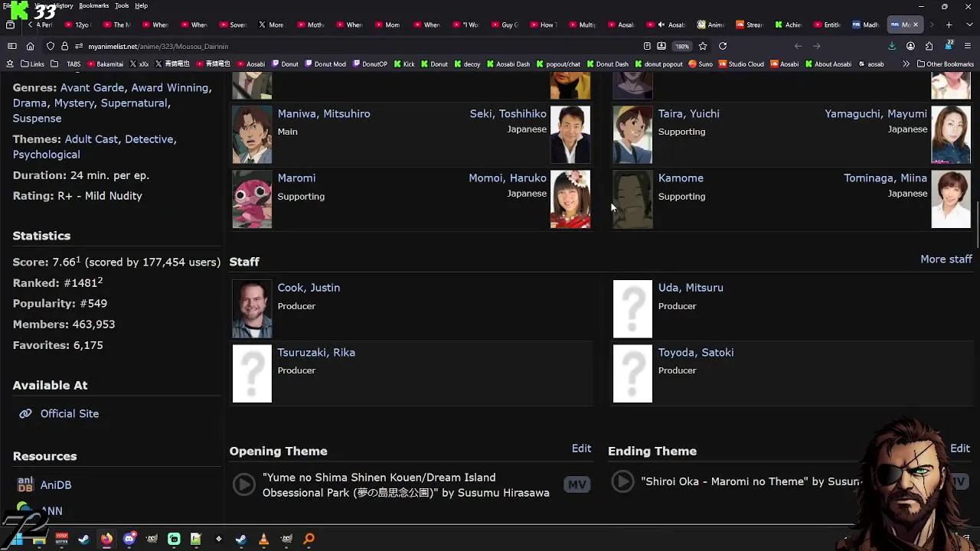Open the Help menu
The height and width of the screenshot is (551, 980).
(x=142, y=5)
